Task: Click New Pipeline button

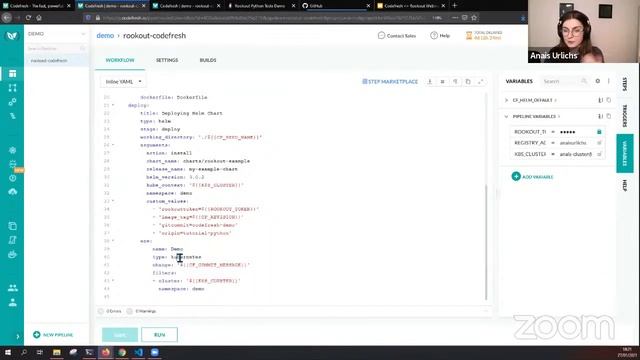Action: [x=53, y=335]
